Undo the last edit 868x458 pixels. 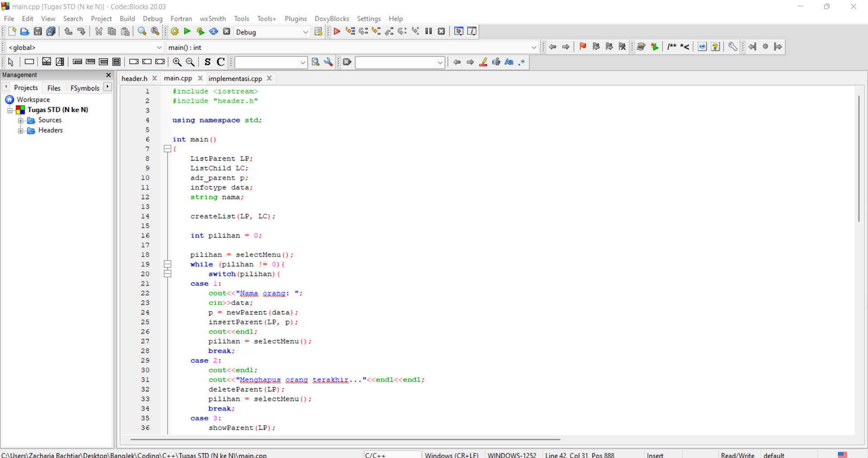click(x=68, y=32)
